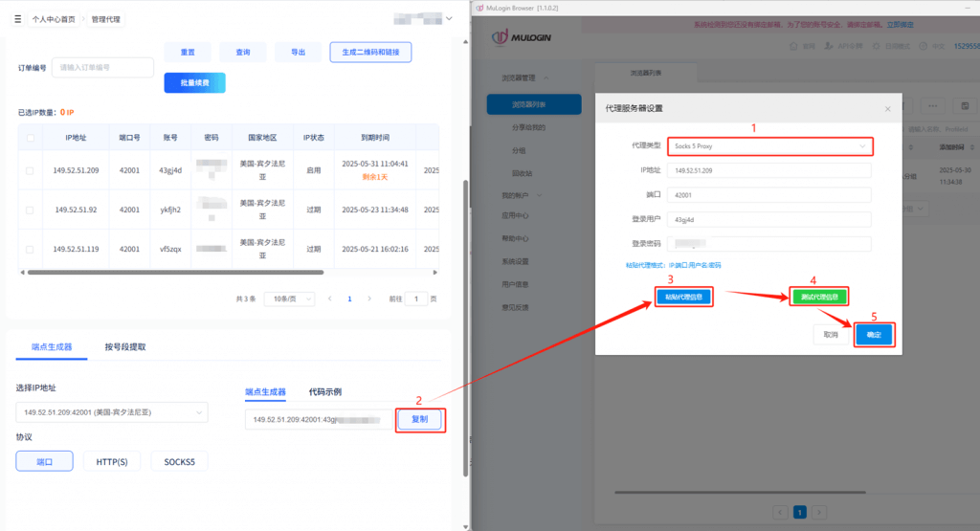
Task: Click the 立即绑定 link in MuLogin banner
Action: (900, 24)
